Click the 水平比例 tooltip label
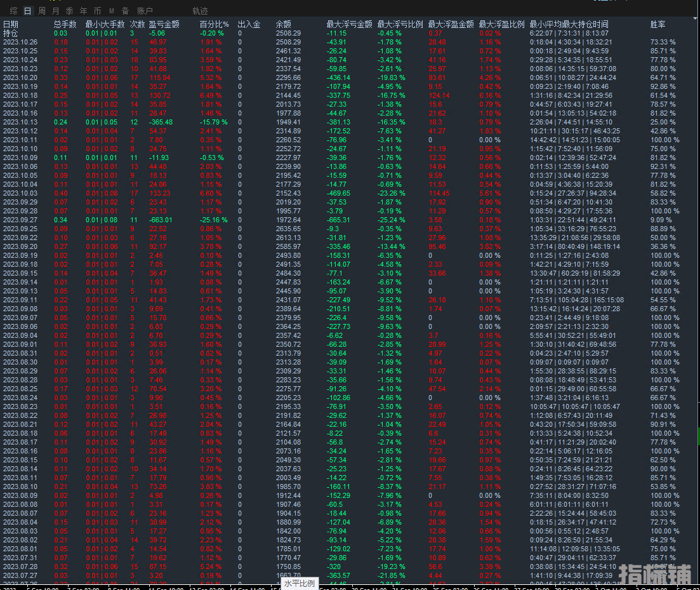This screenshot has height=590, width=700. 300,583
